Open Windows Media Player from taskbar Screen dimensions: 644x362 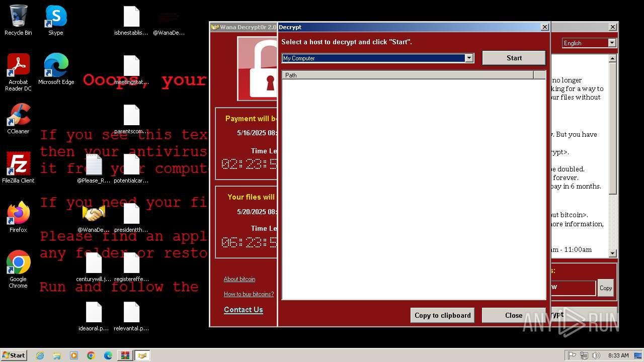74,355
